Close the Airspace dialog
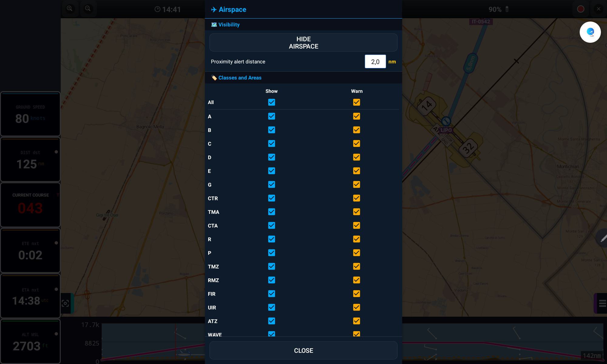Image resolution: width=607 pixels, height=364 pixels. (x=303, y=350)
